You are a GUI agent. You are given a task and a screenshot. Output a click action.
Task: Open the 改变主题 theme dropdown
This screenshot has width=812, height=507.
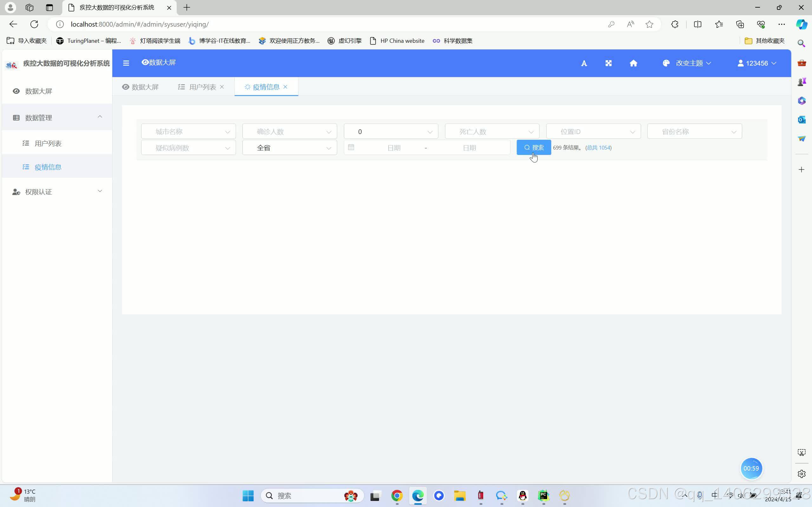pyautogui.click(x=690, y=63)
